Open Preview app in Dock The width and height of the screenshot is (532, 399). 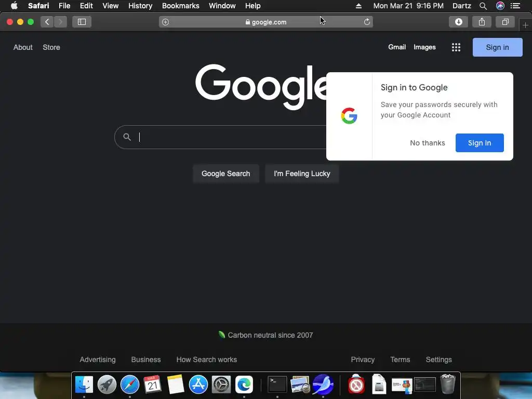[300, 384]
